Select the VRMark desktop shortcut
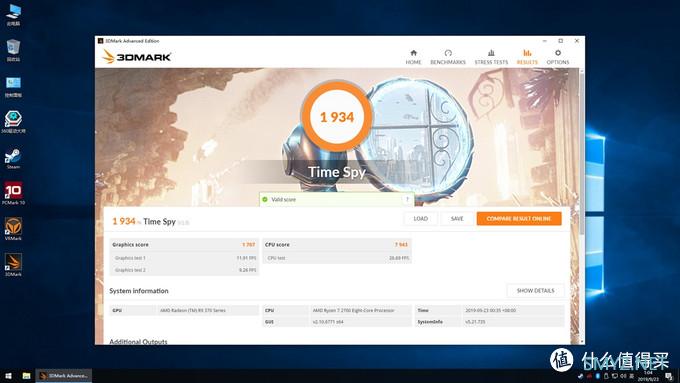 click(13, 229)
